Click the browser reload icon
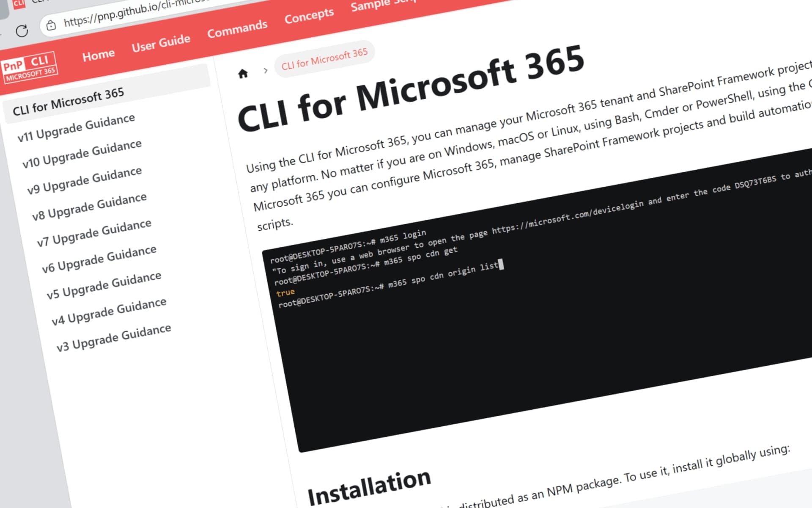Viewport: 812px width, 508px height. (x=22, y=31)
